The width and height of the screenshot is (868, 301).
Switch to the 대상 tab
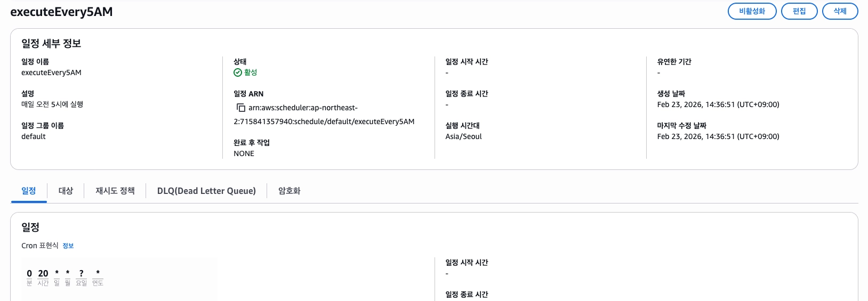[66, 191]
